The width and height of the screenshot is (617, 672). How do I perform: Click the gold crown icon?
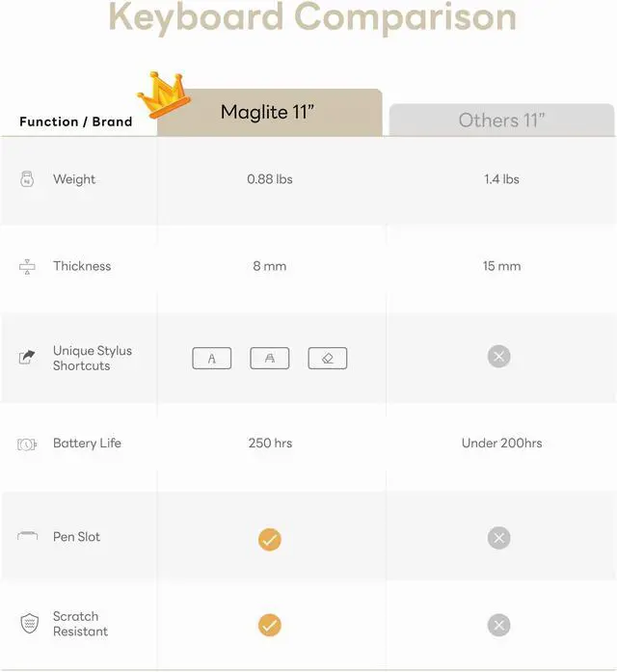tap(163, 94)
